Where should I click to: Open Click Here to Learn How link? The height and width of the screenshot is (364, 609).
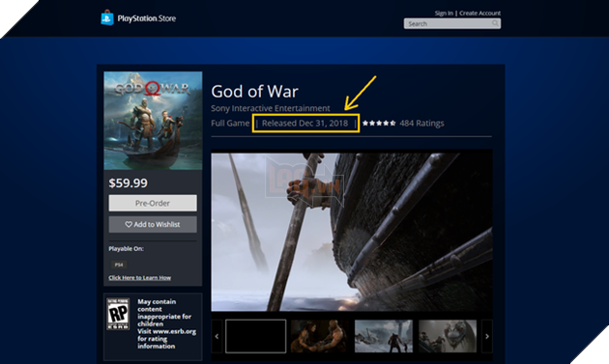pos(139,277)
